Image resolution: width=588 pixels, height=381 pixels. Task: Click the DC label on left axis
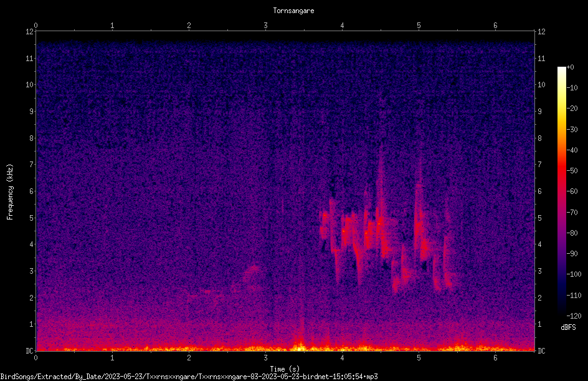click(29, 350)
